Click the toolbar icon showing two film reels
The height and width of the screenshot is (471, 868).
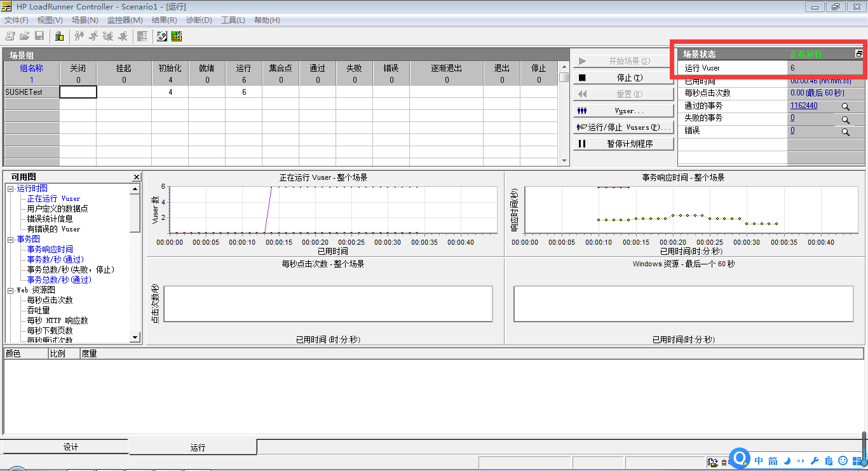[x=162, y=36]
